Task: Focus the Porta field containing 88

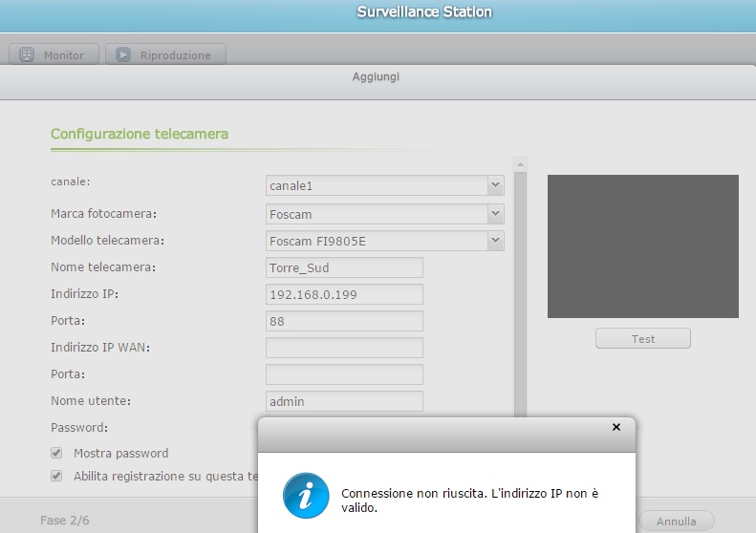Action: click(x=344, y=321)
